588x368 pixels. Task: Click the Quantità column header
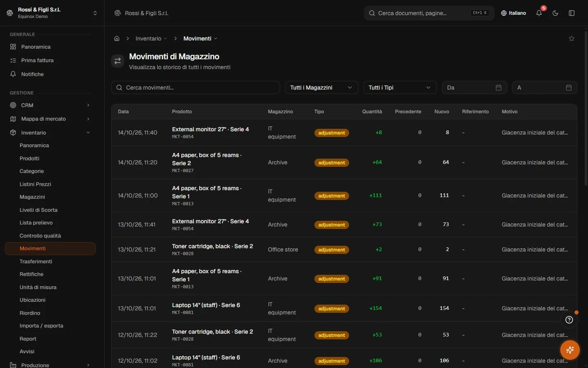point(372,112)
